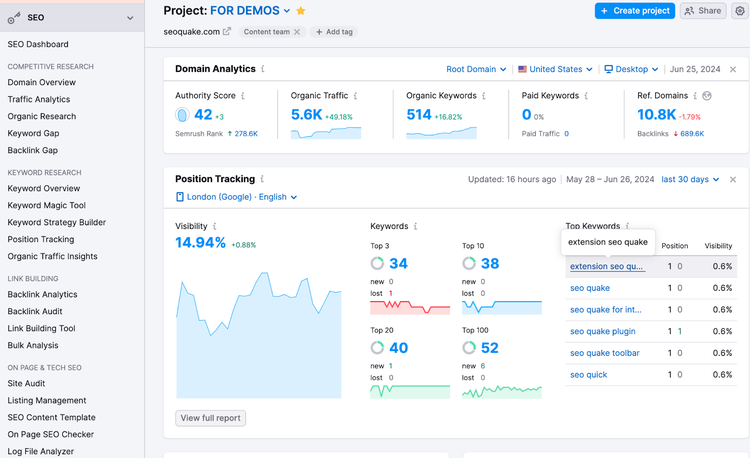Image resolution: width=750 pixels, height=458 pixels.
Task: Show Domain Analytics info icon
Action: (x=263, y=69)
